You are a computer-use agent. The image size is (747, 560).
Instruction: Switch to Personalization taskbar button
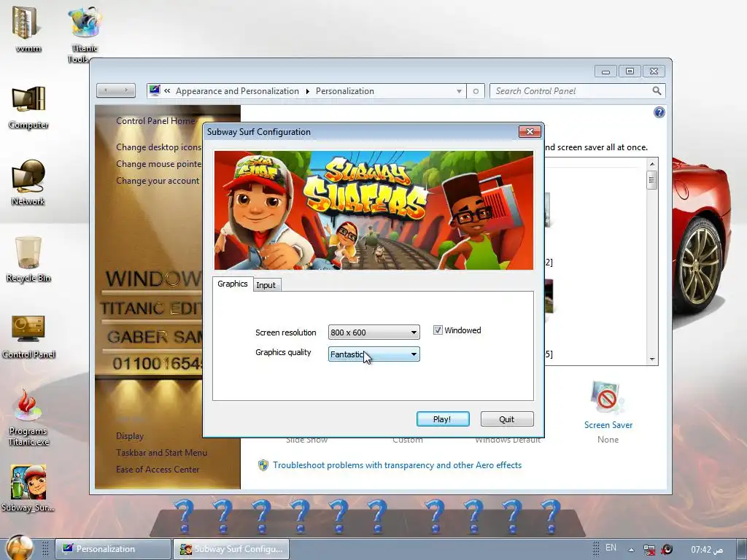coord(112,549)
